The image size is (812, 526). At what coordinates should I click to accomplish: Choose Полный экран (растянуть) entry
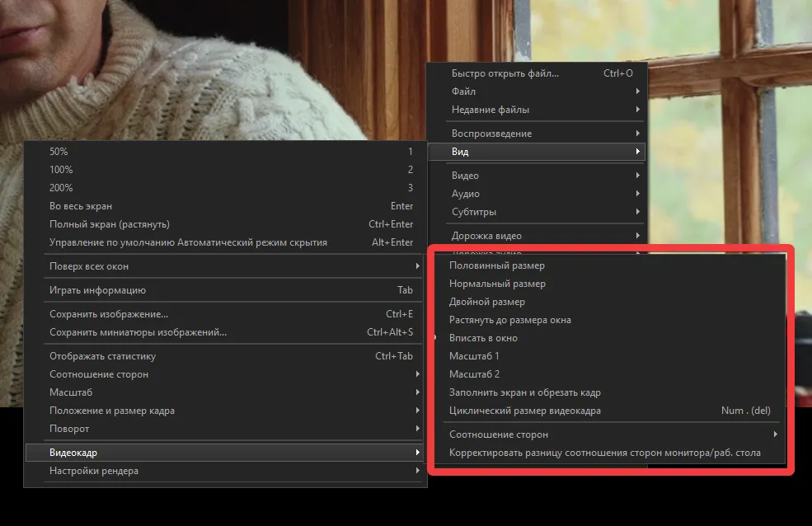pyautogui.click(x=225, y=224)
